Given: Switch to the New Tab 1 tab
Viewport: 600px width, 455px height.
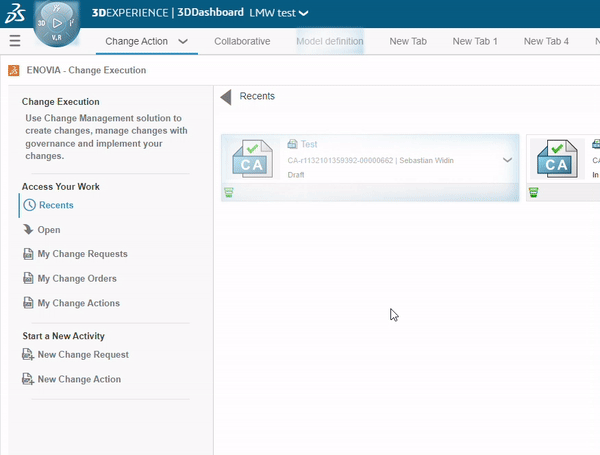Looking at the screenshot, I should pyautogui.click(x=475, y=41).
